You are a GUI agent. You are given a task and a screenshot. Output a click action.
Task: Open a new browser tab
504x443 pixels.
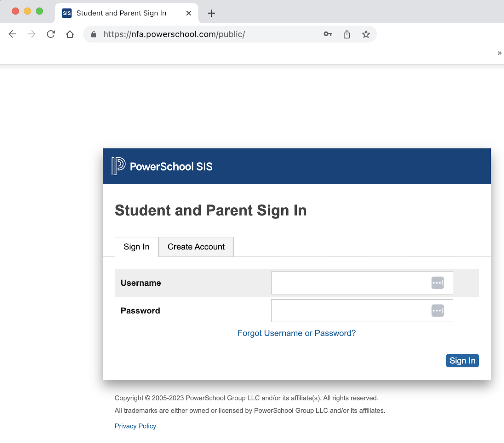tap(211, 13)
